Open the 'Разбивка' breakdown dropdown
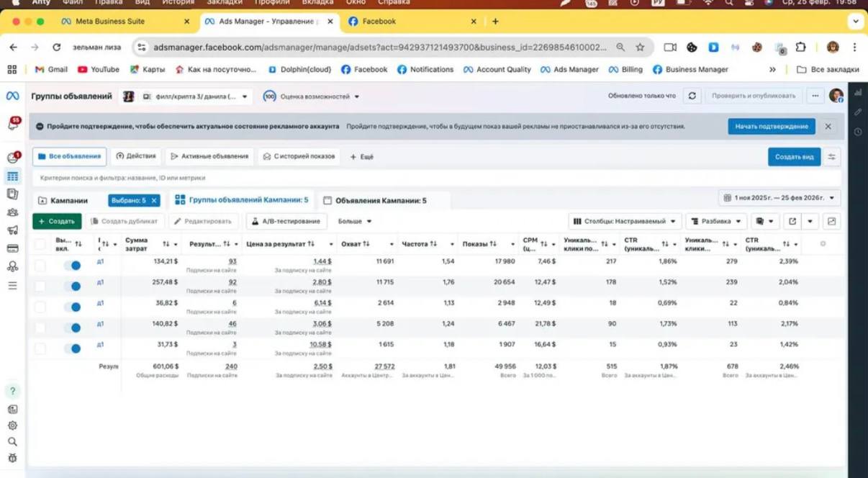 716,222
